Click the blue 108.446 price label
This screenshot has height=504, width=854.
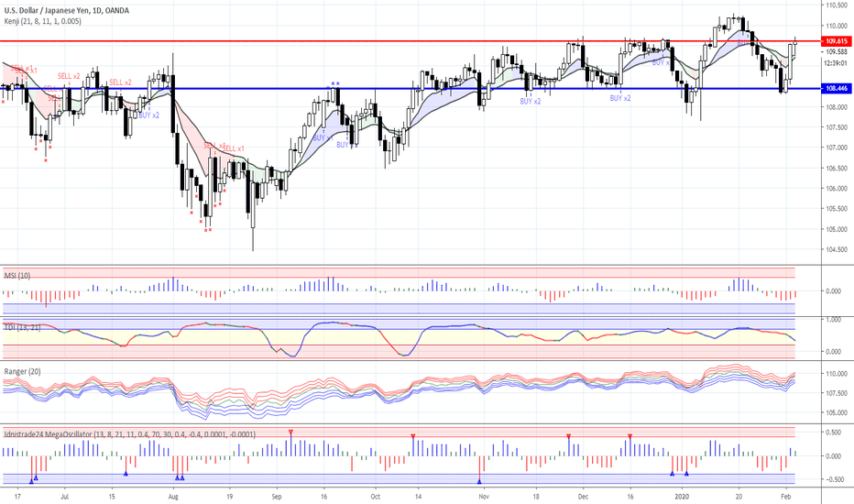click(x=836, y=88)
